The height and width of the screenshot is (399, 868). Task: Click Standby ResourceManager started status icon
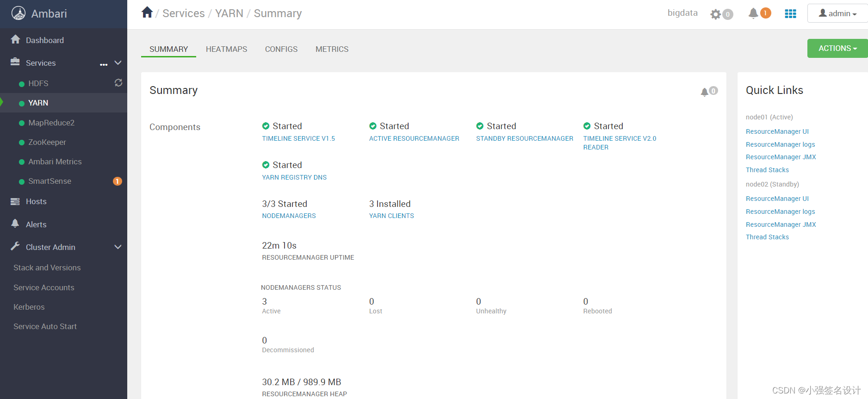[480, 126]
